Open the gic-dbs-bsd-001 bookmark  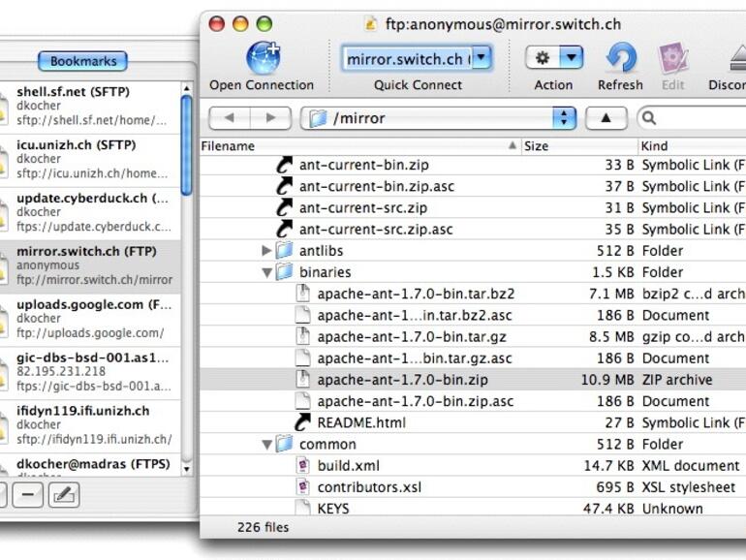tap(90, 373)
